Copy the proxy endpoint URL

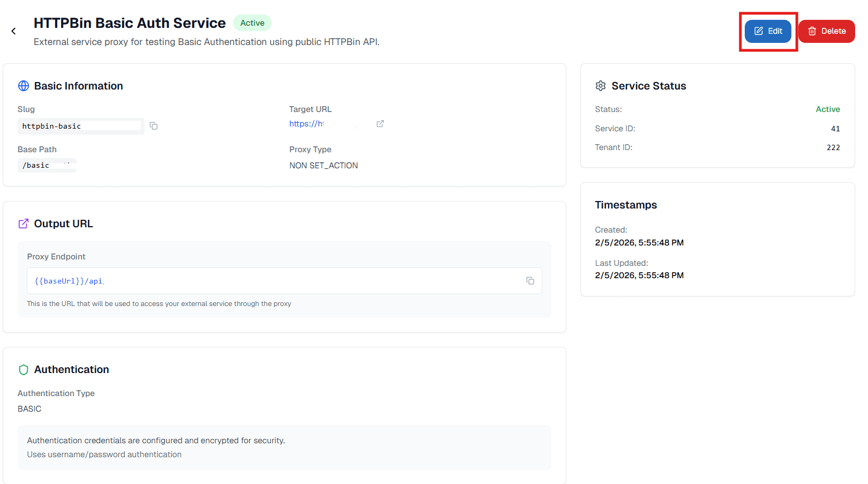point(530,280)
